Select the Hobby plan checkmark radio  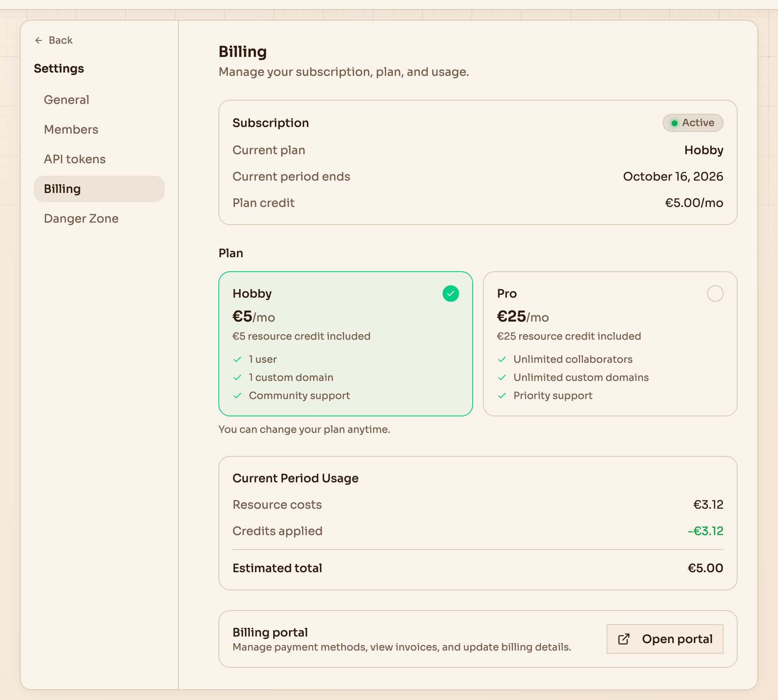[x=451, y=294]
